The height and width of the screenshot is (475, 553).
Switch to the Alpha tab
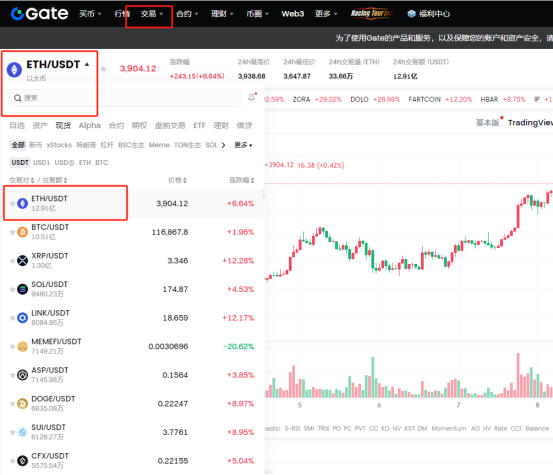pos(90,126)
